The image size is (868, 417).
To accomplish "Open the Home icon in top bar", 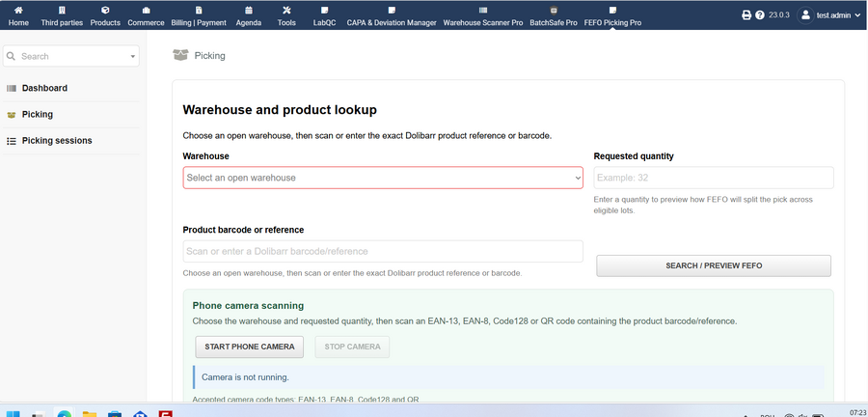I will point(18,10).
